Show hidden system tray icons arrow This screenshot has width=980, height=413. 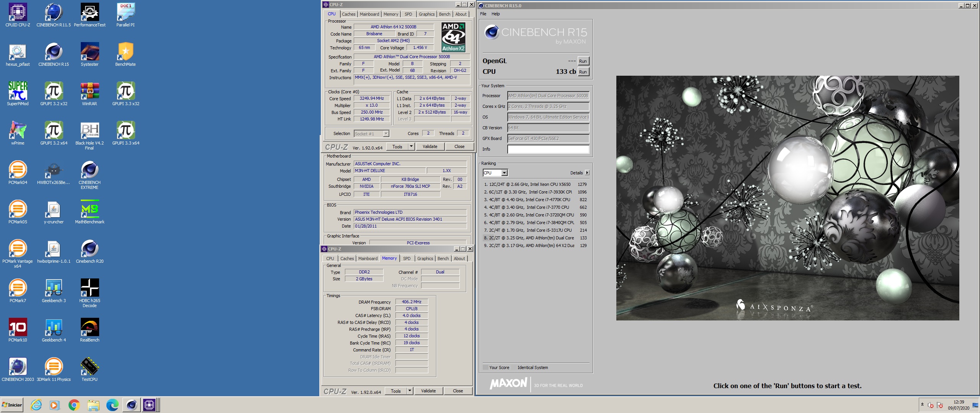(922, 405)
